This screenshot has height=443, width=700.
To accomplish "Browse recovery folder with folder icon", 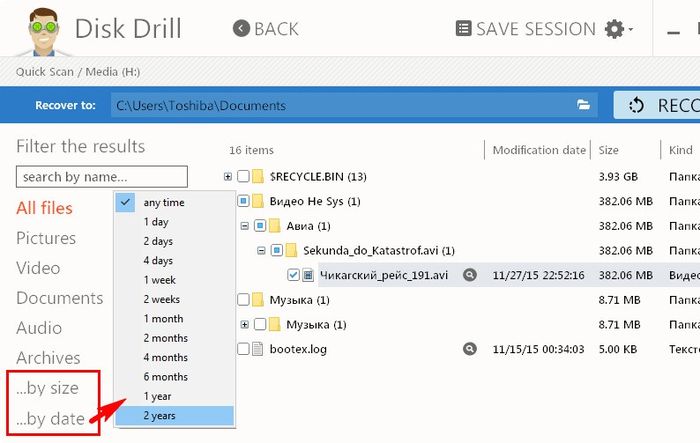I will (583, 105).
